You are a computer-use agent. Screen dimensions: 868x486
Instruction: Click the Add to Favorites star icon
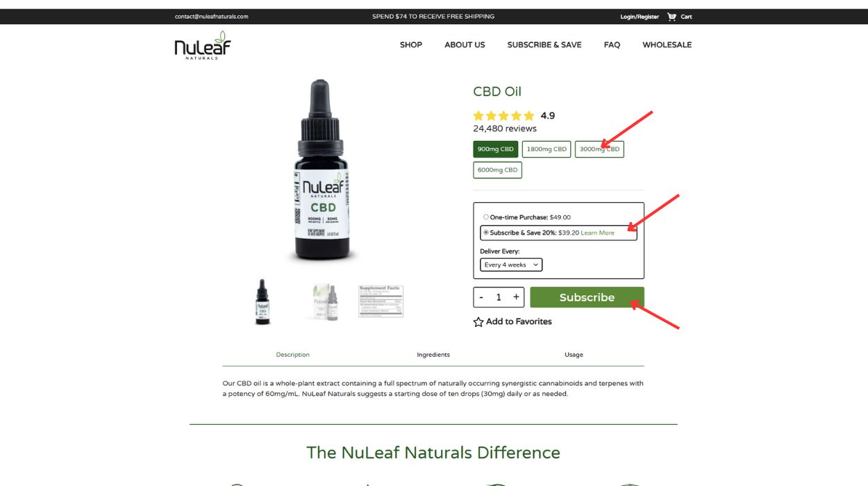(x=478, y=322)
